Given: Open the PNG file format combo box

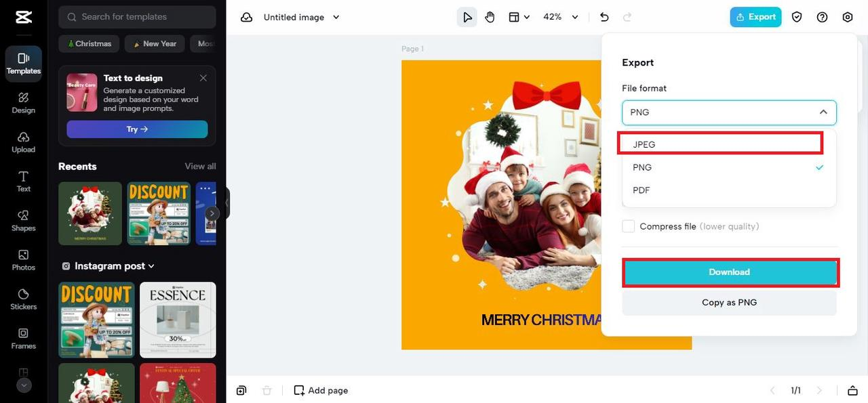Looking at the screenshot, I should [x=729, y=112].
